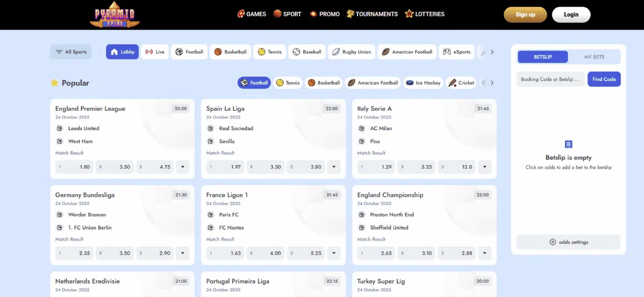Viewport: 644px width, 297px height.
Task: Select the Lobby tab
Action: (122, 52)
